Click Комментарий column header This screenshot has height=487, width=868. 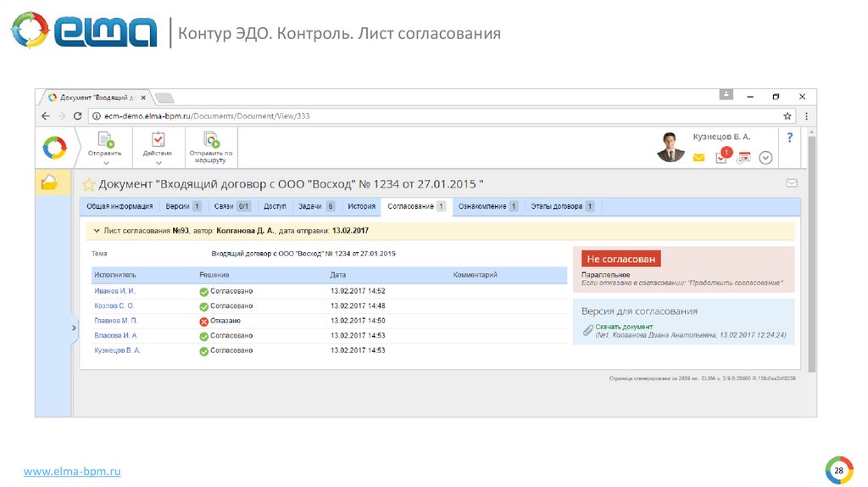coord(475,275)
